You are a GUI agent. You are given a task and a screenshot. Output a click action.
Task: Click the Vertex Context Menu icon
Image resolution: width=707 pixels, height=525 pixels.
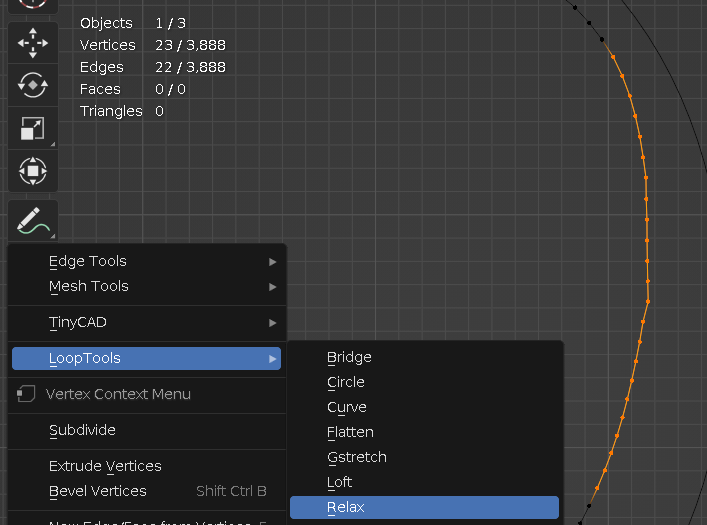[27, 394]
